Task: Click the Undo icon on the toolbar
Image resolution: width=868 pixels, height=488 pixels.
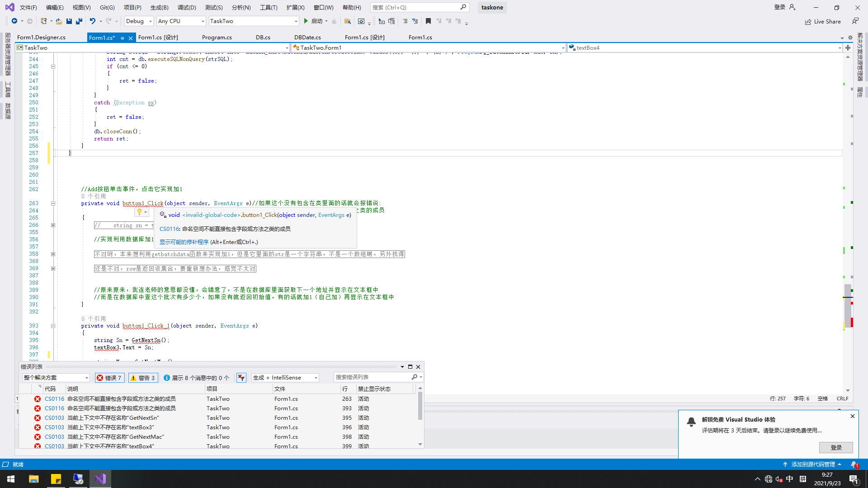Action: [93, 21]
